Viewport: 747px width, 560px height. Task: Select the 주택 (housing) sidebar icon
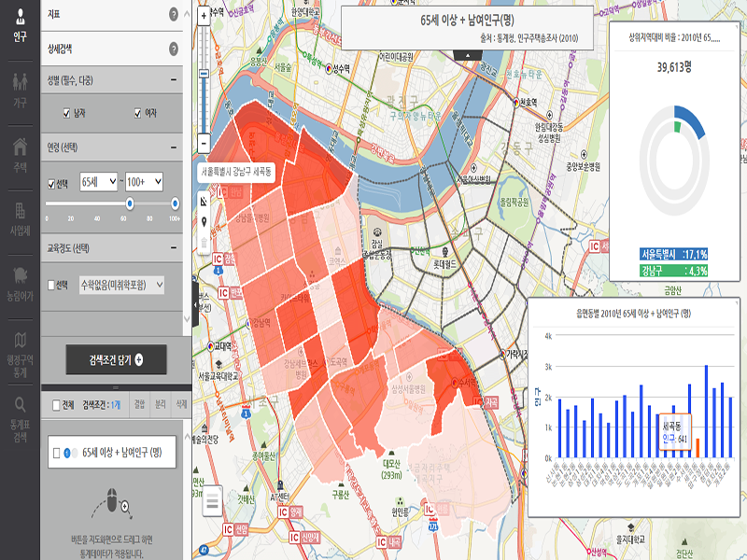coord(20,152)
